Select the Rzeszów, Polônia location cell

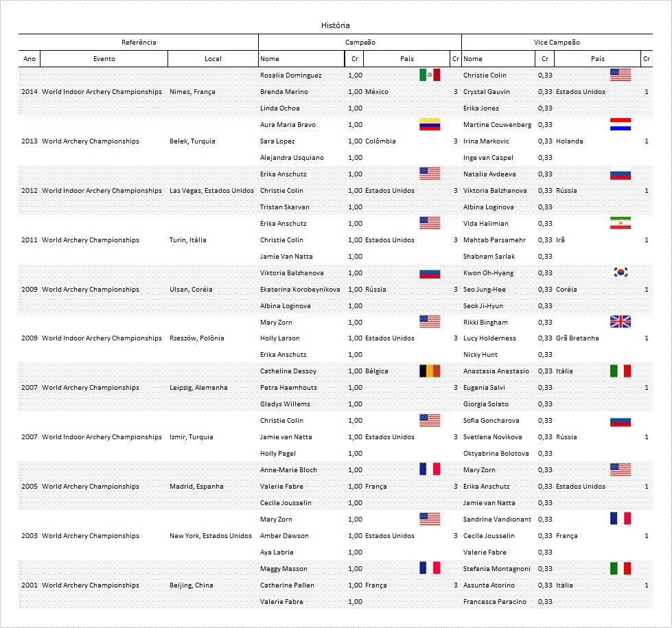click(x=197, y=338)
